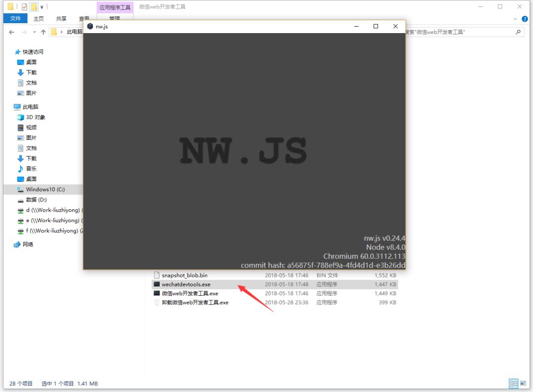533x392 pixels.
Task: Open the 音乐 folder
Action: tap(27, 169)
